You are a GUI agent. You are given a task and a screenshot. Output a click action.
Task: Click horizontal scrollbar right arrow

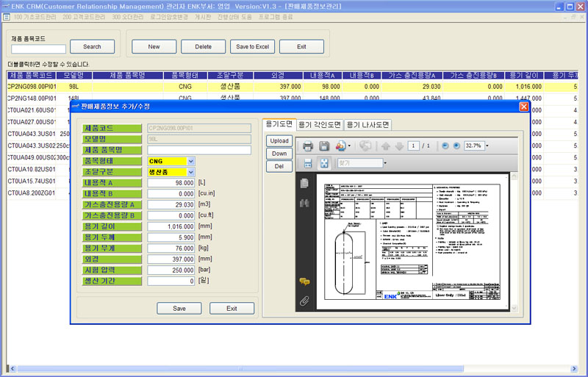pos(574,369)
